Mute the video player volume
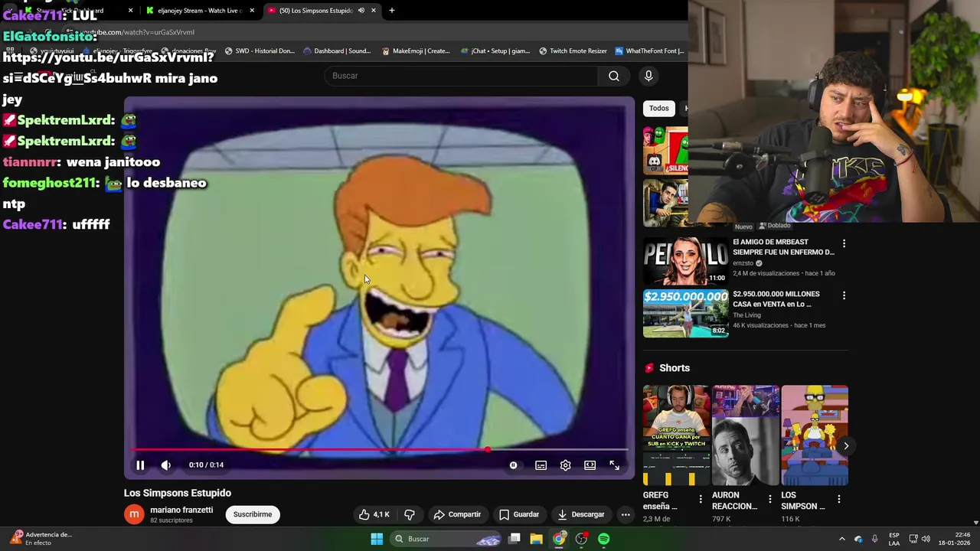980x551 pixels. tap(165, 465)
